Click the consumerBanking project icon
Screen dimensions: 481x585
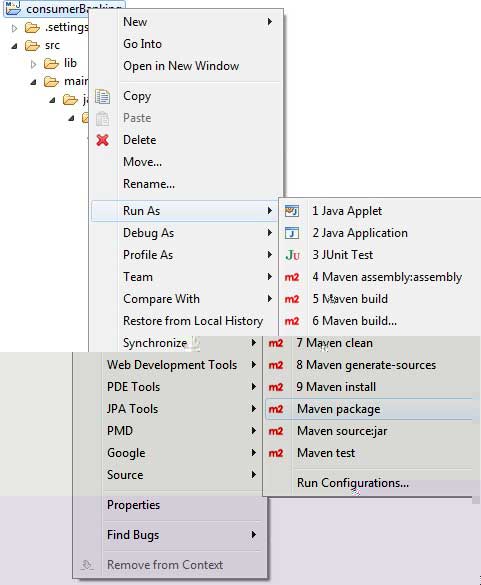point(13,8)
